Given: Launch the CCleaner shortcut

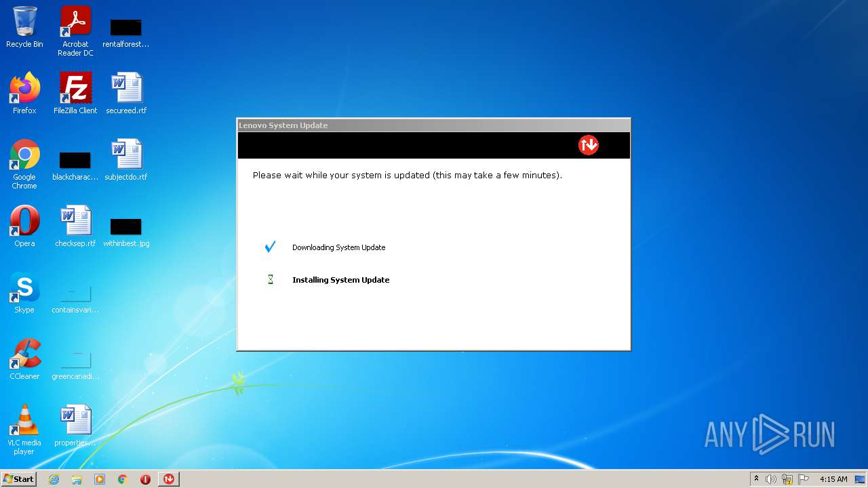Looking at the screenshot, I should tap(24, 359).
